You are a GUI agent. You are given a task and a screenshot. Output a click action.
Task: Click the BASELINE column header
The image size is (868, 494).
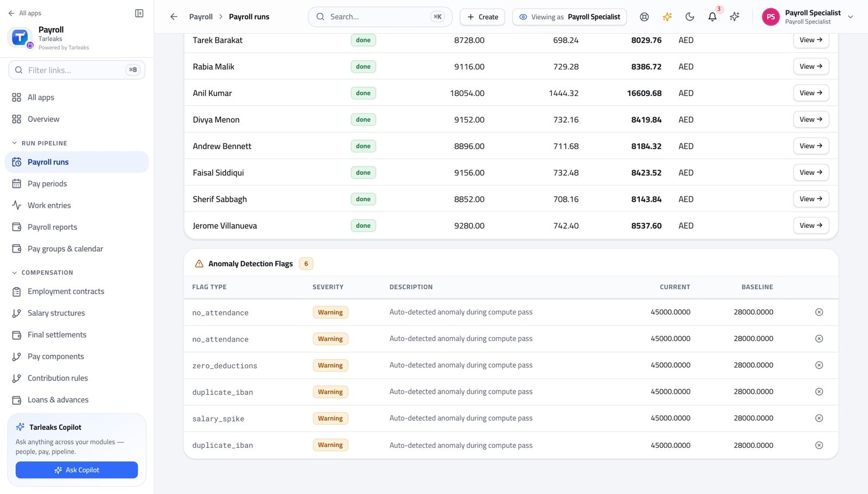click(757, 287)
